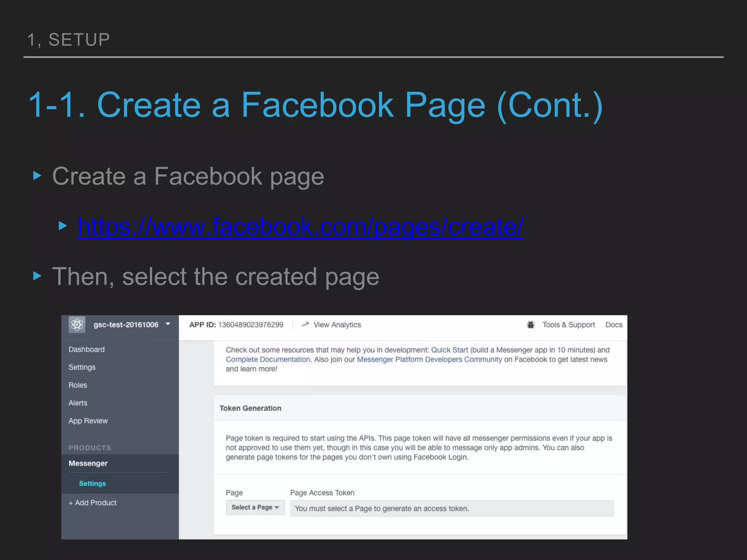Click the Token Generation heading
The height and width of the screenshot is (560, 747).
pos(250,408)
